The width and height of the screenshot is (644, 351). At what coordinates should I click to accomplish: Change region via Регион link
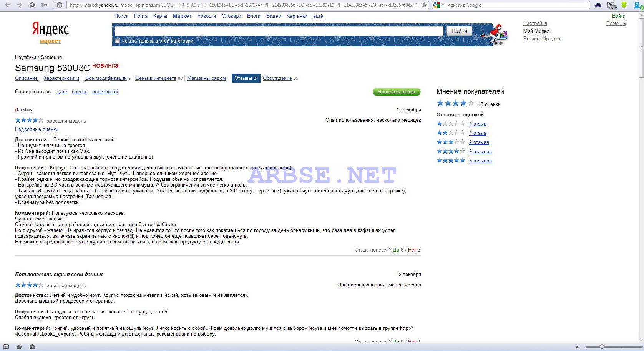(531, 39)
